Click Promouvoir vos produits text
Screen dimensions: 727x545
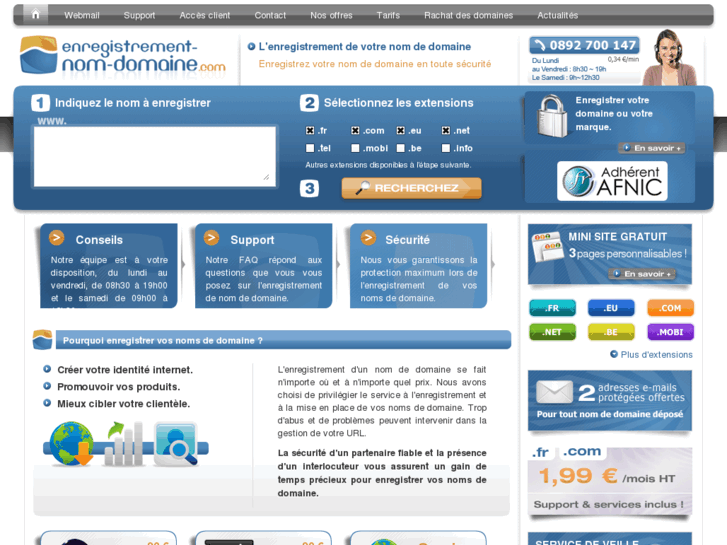point(118,387)
